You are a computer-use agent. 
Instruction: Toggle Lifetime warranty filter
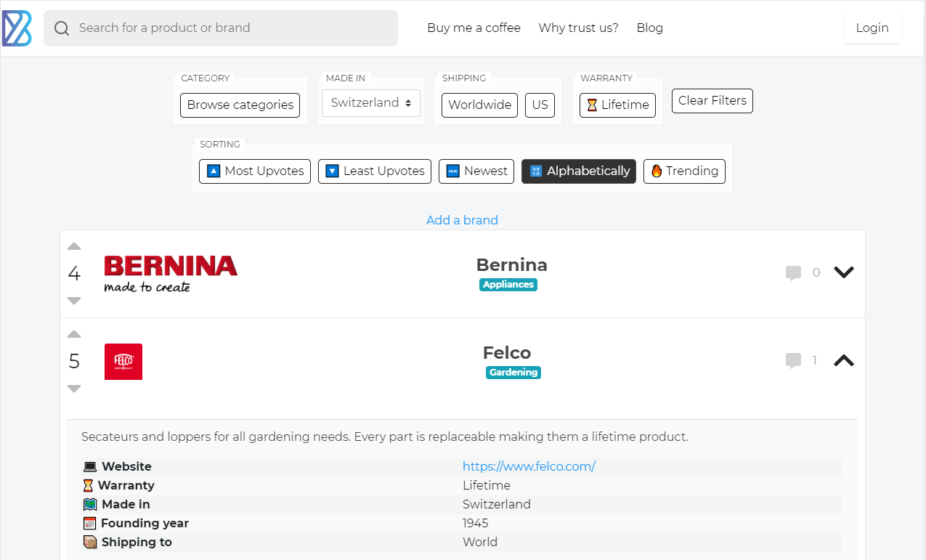click(617, 105)
